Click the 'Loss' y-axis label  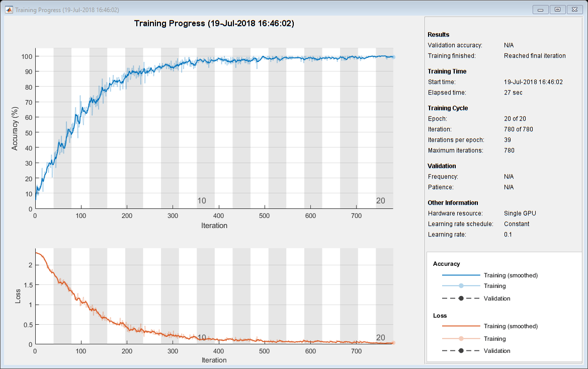(18, 296)
